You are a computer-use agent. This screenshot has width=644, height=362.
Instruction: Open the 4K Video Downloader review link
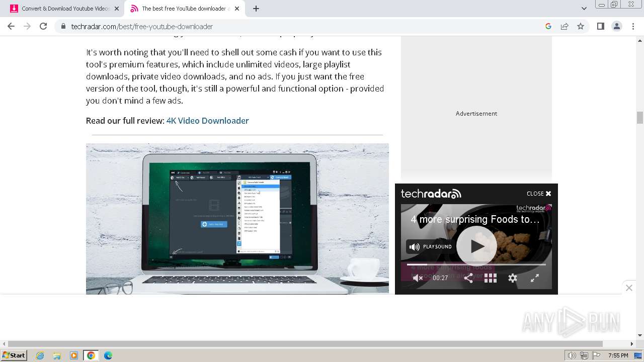pyautogui.click(x=207, y=121)
